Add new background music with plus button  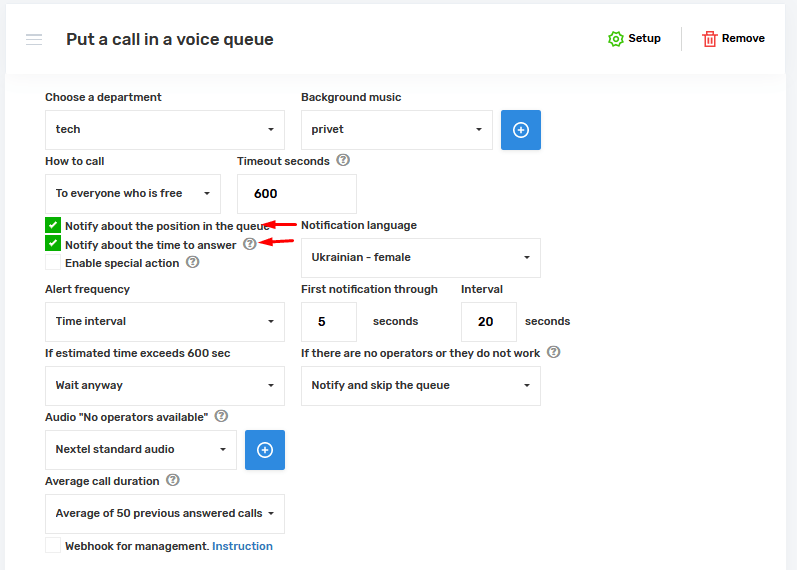coord(520,130)
